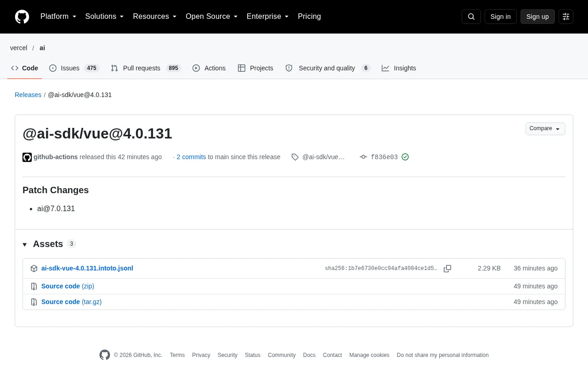588x368 pixels.
Task: Click the Sign in button
Action: pyautogui.click(x=501, y=17)
